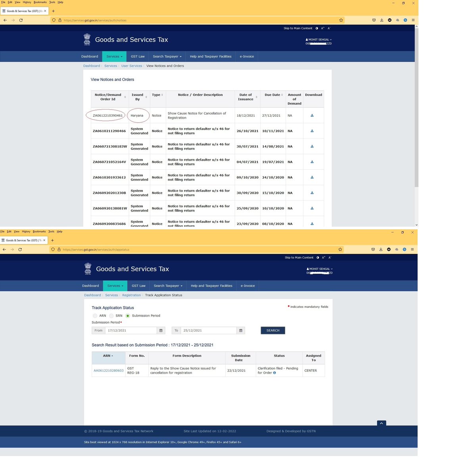Download notice ZA060721308183W file
The width and height of the screenshot is (476, 466).
coord(312,146)
